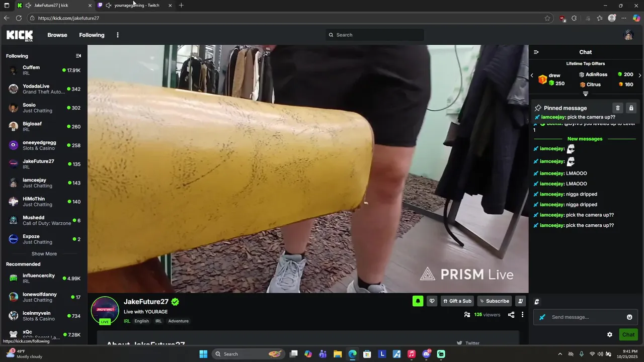Click the Kick search box
The height and width of the screenshot is (362, 644).
click(375, 35)
